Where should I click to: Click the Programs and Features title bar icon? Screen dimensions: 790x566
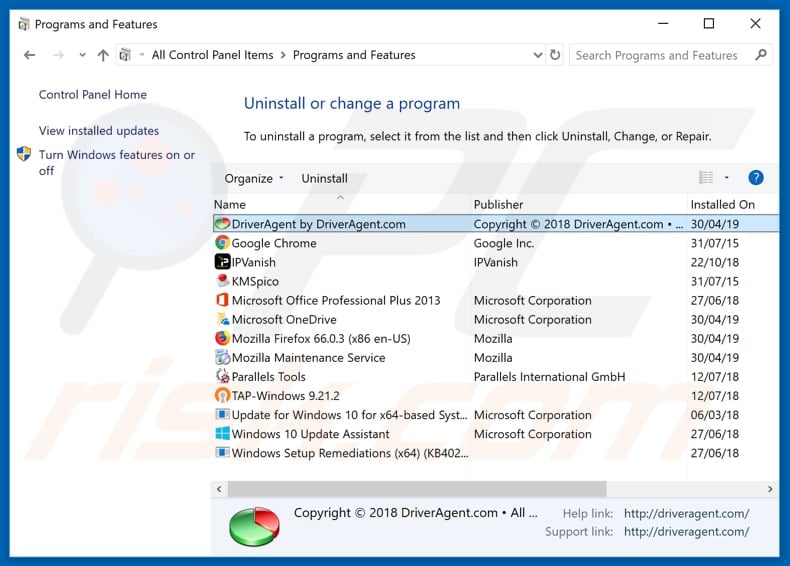click(24, 24)
